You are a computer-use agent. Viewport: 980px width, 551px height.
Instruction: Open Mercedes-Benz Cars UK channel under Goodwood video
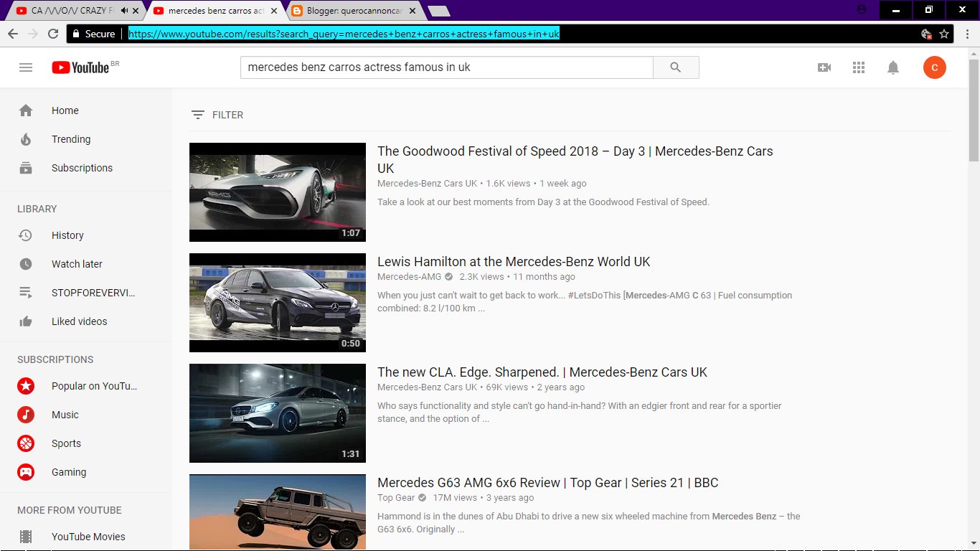pyautogui.click(x=427, y=184)
